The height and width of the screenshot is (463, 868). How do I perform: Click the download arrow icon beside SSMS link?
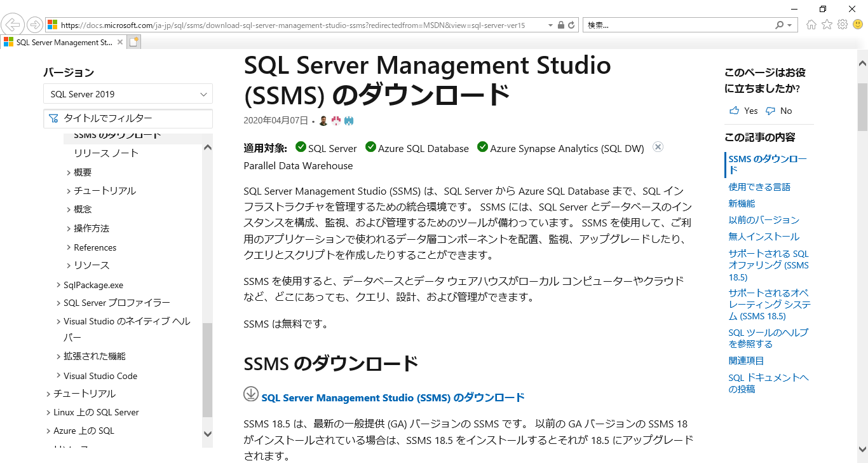251,394
